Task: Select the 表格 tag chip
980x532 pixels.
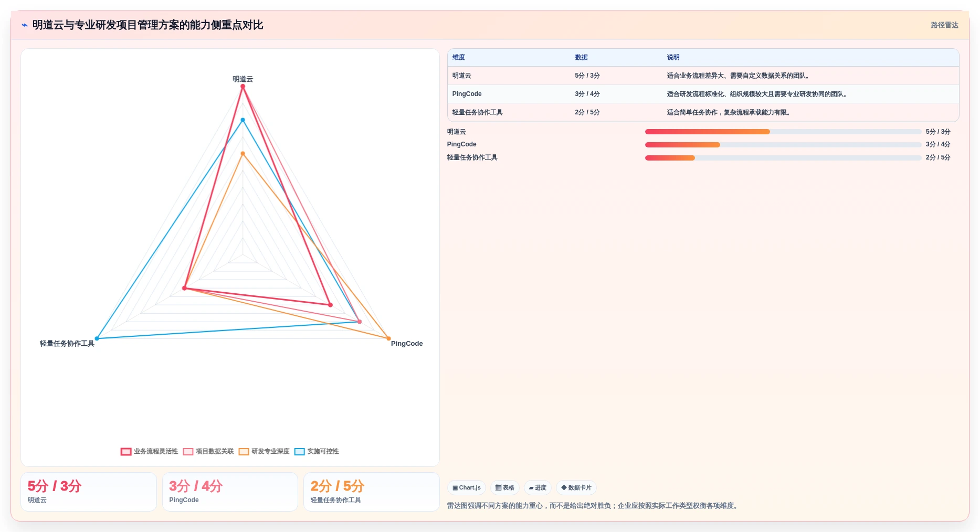Action: click(x=505, y=487)
